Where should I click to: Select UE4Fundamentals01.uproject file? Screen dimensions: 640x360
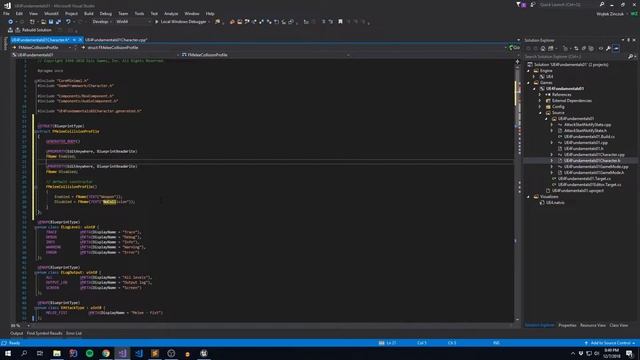tap(578, 191)
